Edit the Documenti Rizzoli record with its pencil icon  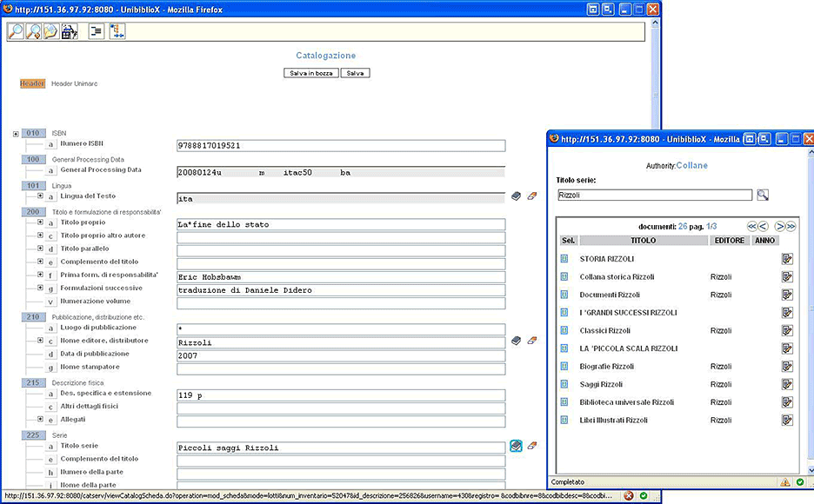click(788, 295)
